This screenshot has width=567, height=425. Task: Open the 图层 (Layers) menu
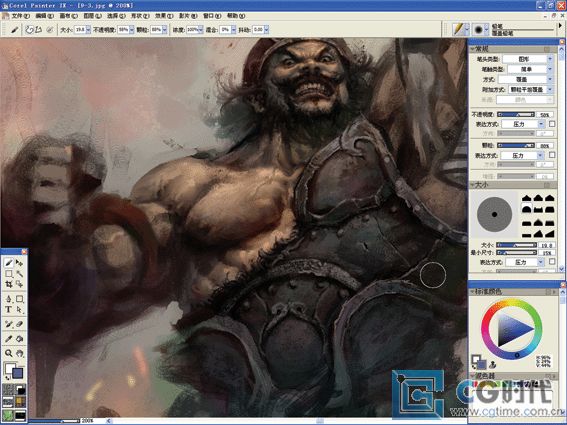click(x=92, y=16)
